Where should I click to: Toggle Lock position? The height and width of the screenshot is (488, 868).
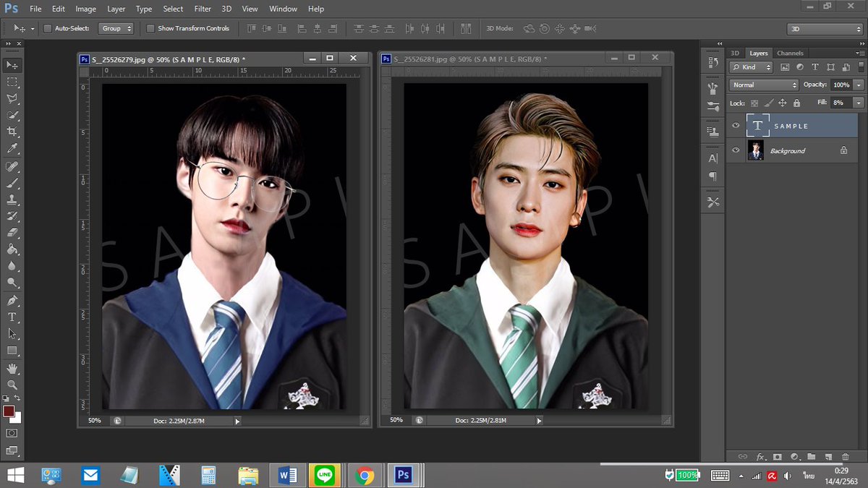click(x=783, y=103)
